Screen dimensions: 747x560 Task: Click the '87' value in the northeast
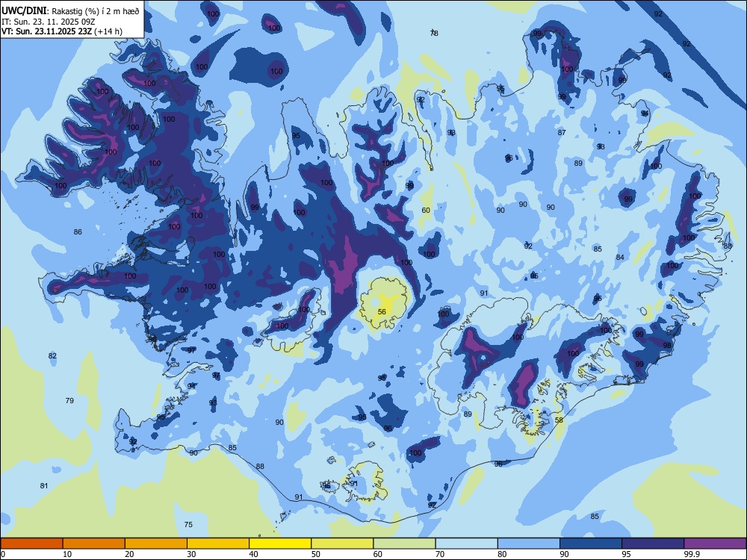click(x=562, y=132)
